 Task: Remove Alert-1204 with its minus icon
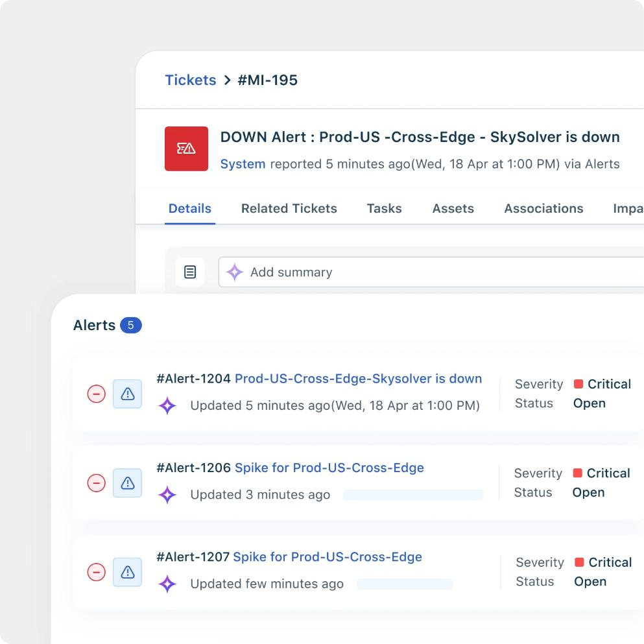click(x=97, y=394)
